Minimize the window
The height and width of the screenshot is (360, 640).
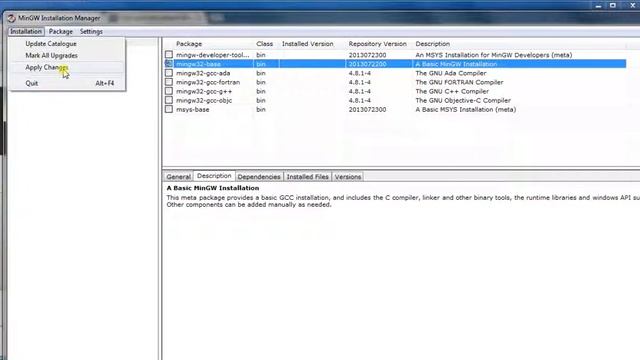598,5
